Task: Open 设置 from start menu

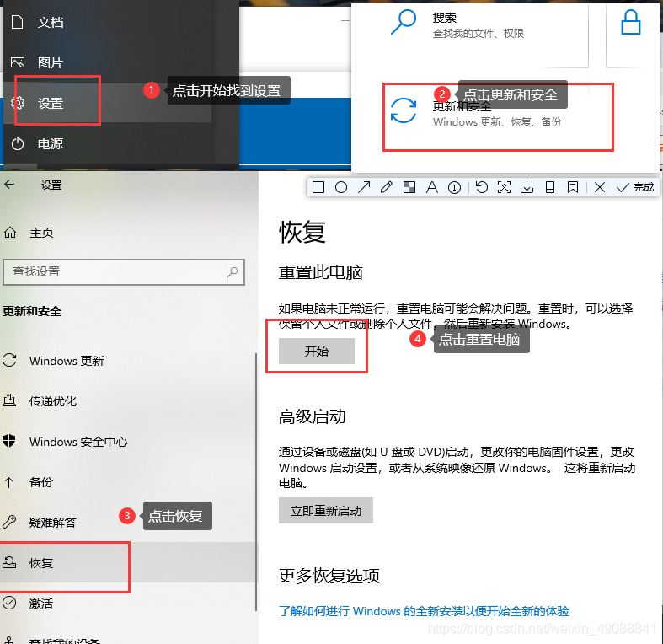Action: click(x=107, y=103)
